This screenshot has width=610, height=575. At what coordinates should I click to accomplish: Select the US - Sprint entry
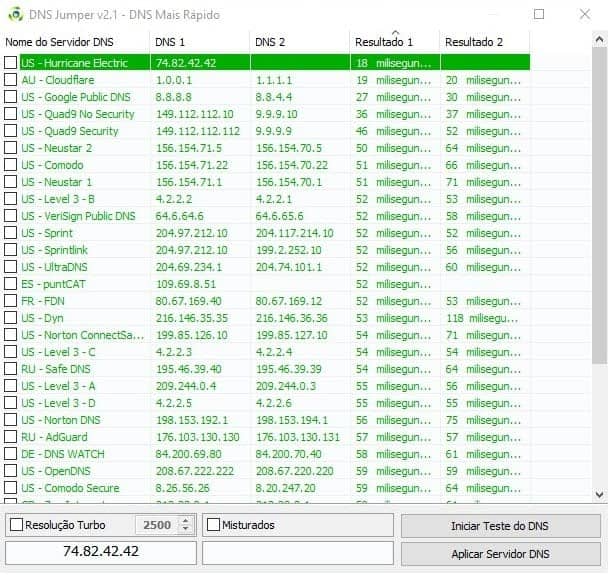pyautogui.click(x=47, y=233)
